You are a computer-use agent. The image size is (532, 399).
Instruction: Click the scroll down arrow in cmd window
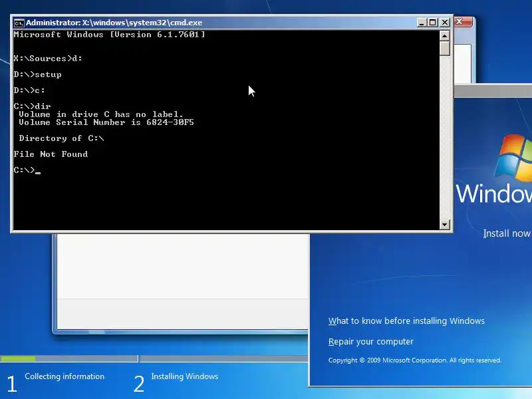click(x=444, y=224)
